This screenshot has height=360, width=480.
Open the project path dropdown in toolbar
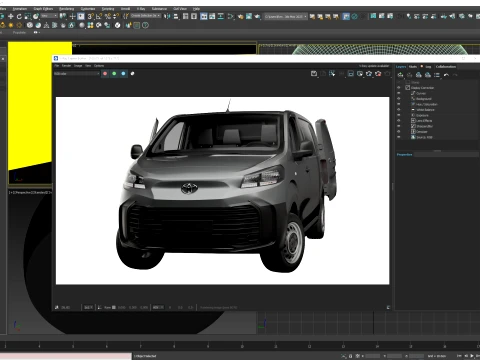pyautogui.click(x=285, y=16)
